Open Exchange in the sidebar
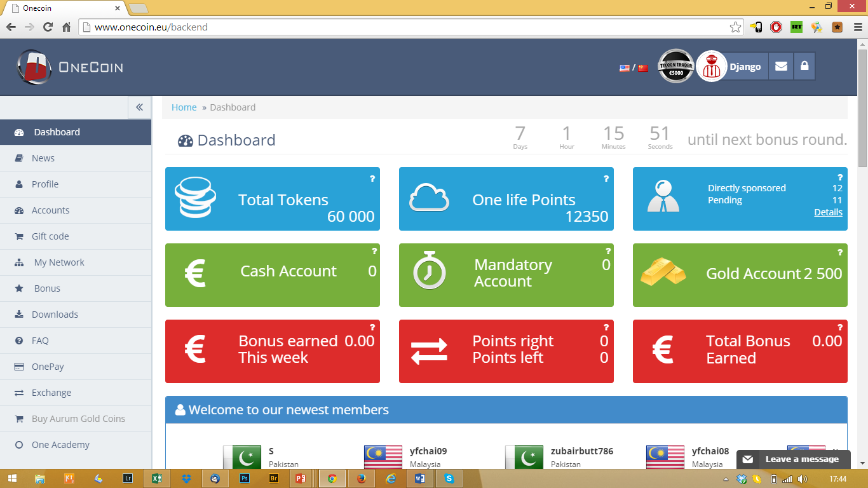The height and width of the screenshot is (488, 868). tap(76, 393)
